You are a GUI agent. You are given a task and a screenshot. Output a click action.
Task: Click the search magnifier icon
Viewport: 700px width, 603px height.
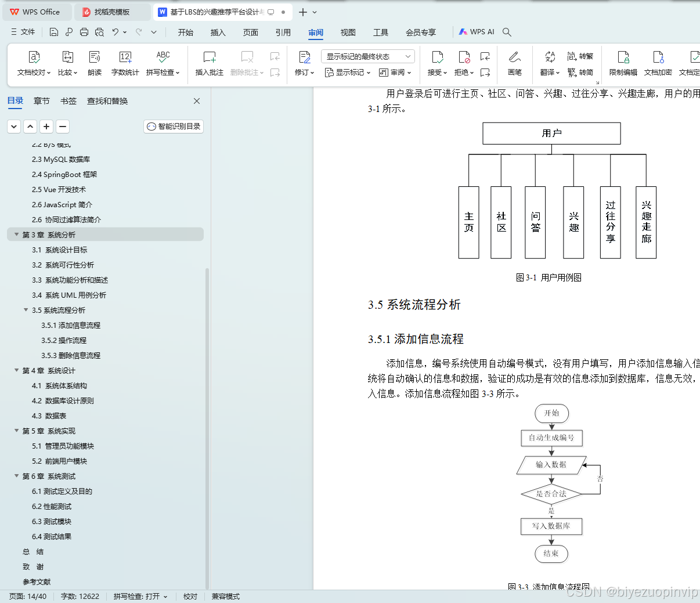(x=507, y=32)
